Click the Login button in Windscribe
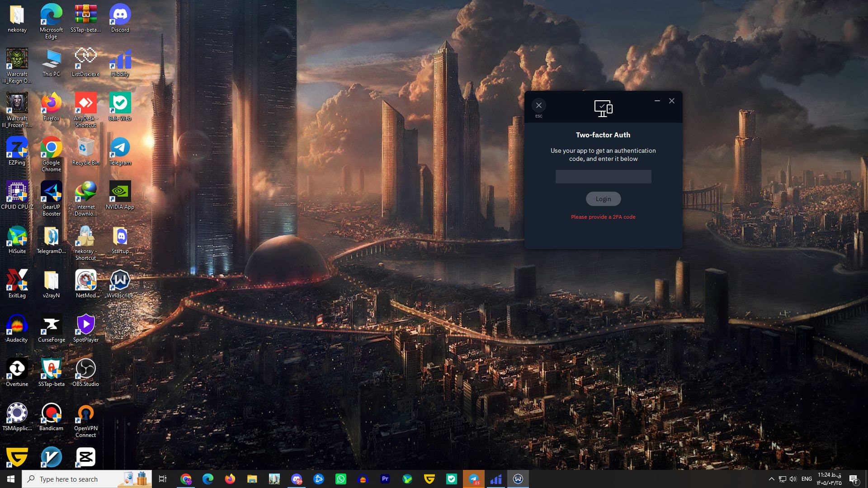Image resolution: width=868 pixels, height=488 pixels. pos(603,199)
